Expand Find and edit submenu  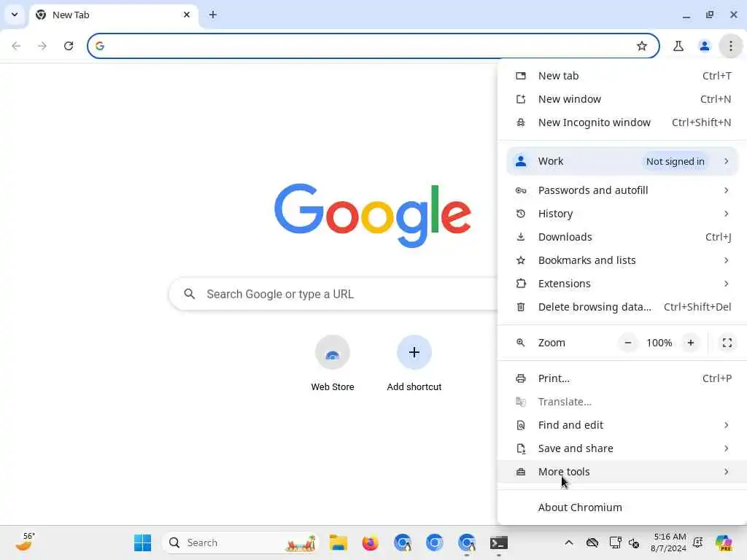622,425
